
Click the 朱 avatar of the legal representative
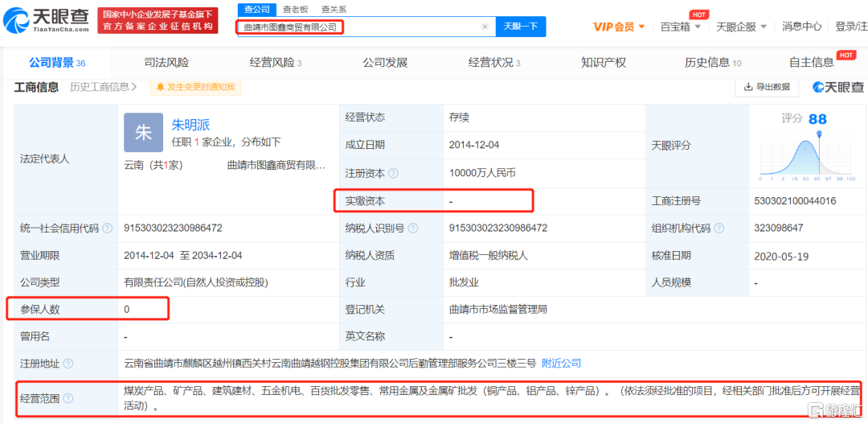point(143,133)
